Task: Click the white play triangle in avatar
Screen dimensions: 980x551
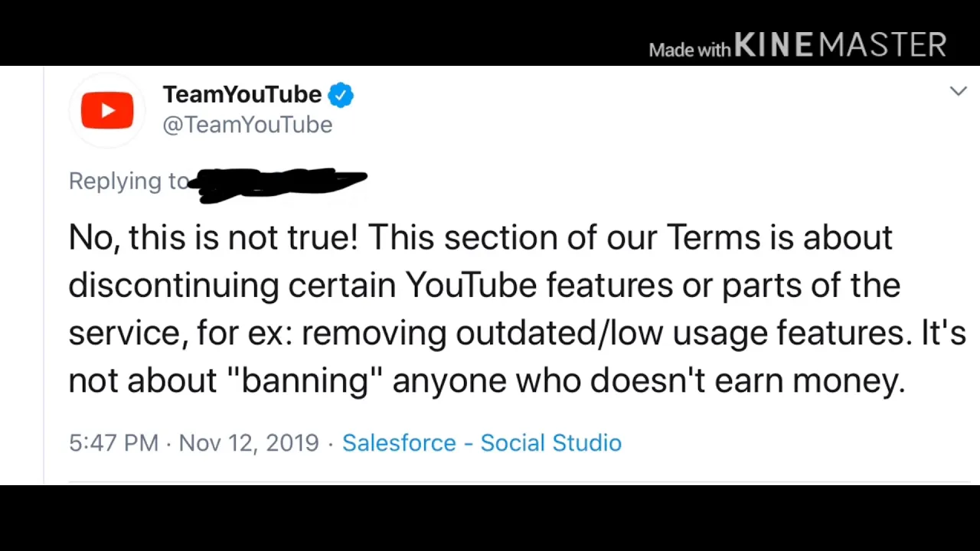Action: (x=108, y=111)
